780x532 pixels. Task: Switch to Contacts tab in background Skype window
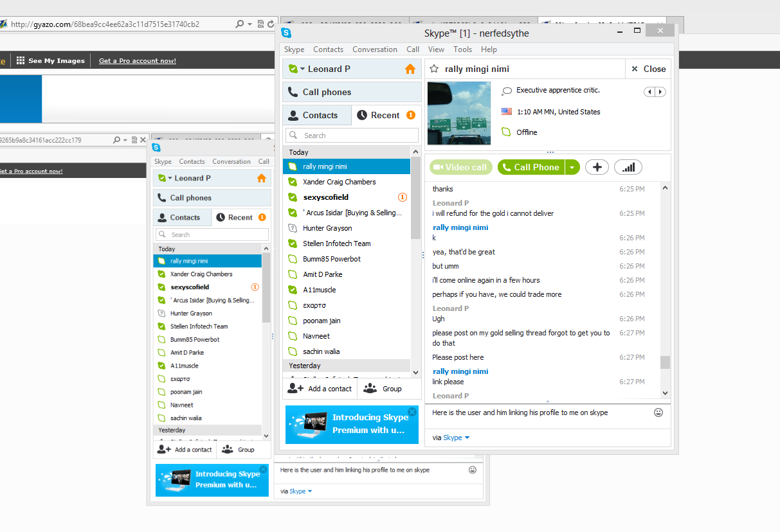tap(182, 217)
